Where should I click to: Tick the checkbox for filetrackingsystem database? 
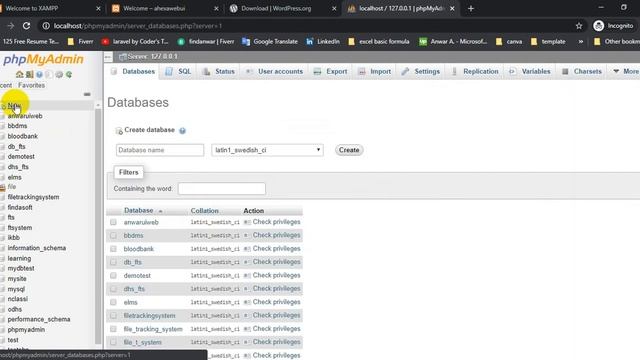113,316
